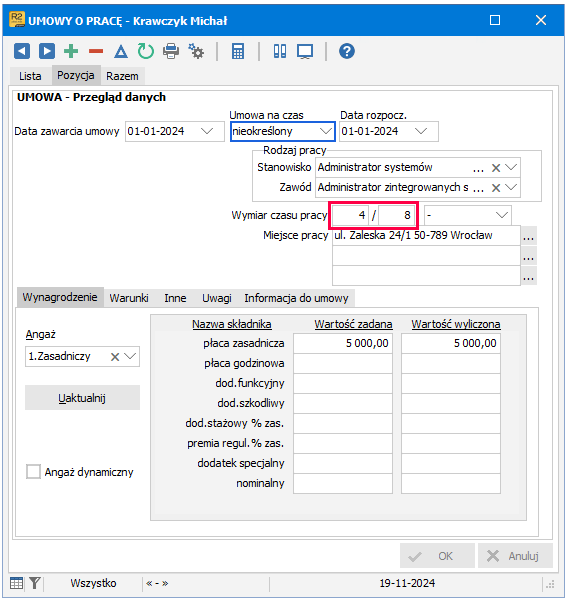The image size is (568, 605).
Task: Toggle Angaż dynamiczny checkbox
Action: click(33, 471)
